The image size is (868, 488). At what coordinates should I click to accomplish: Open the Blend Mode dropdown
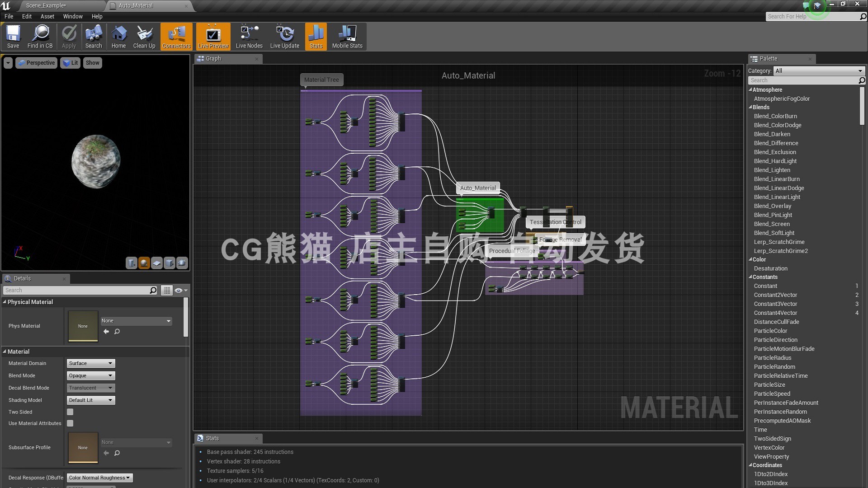coord(91,375)
